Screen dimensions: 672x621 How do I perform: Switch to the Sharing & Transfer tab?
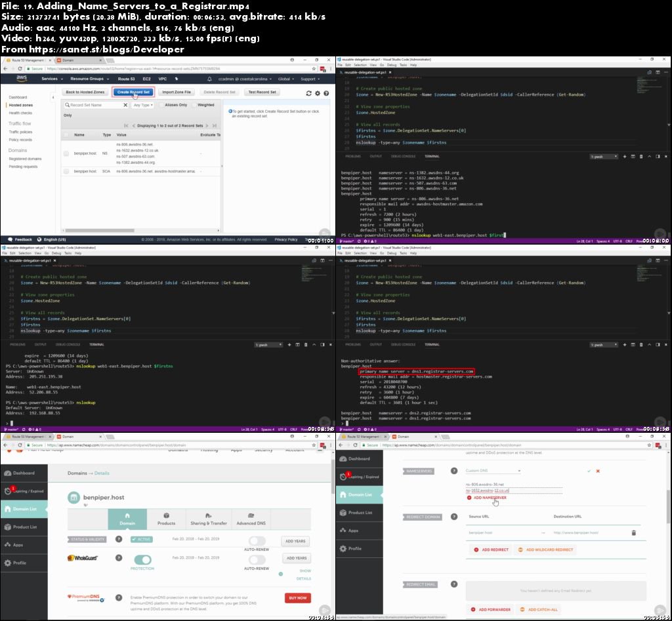pos(209,519)
